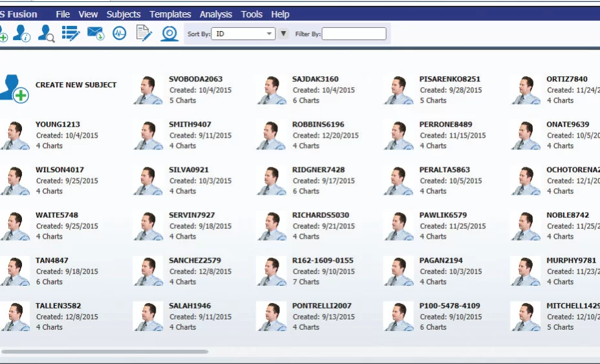Toggle the sort direction arrow button
The image size is (600, 364).
283,34
